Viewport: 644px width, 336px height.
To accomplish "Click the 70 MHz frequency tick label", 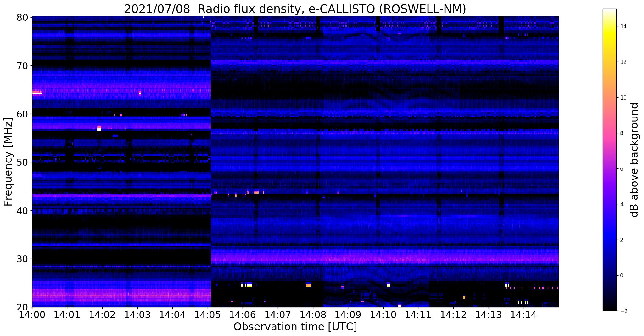I will [x=22, y=66].
